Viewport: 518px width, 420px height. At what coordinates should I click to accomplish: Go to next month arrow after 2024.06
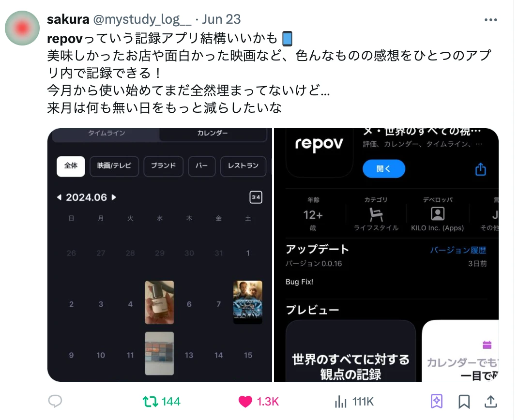[x=114, y=197]
